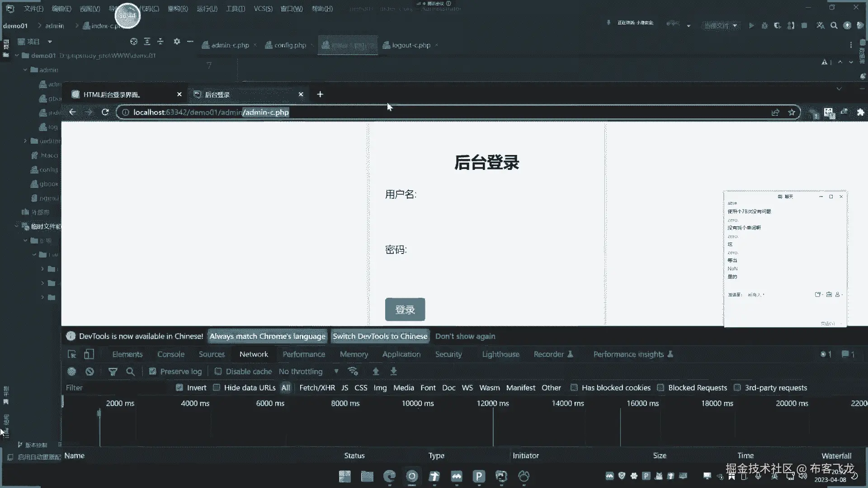
Task: Bookmark this page with star icon
Action: (791, 112)
